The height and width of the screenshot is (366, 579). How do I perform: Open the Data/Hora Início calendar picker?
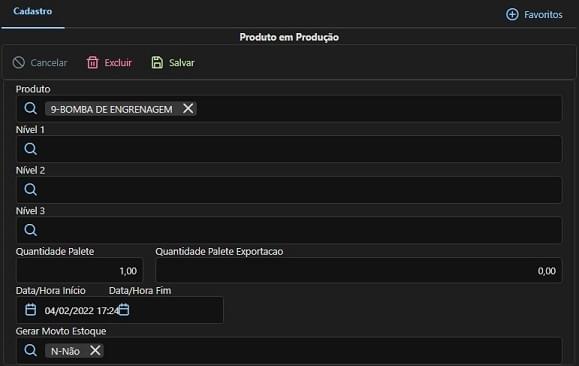pos(31,309)
